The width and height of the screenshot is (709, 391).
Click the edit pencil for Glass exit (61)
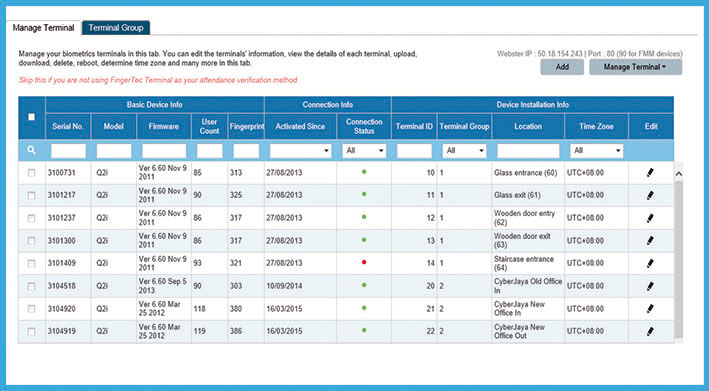coord(650,195)
